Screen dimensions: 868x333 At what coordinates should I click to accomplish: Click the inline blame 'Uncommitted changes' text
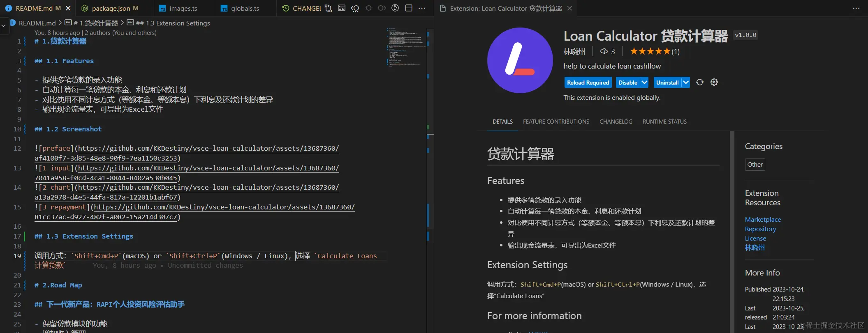point(205,266)
